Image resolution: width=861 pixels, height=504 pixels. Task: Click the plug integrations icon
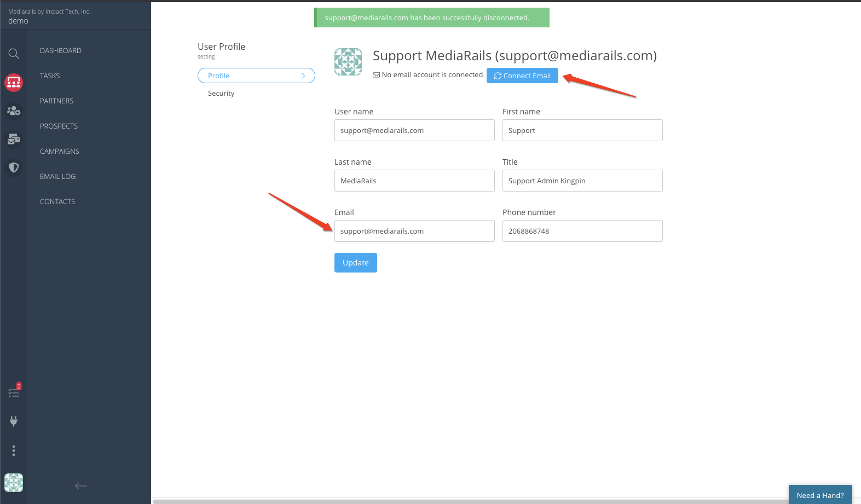coord(14,421)
